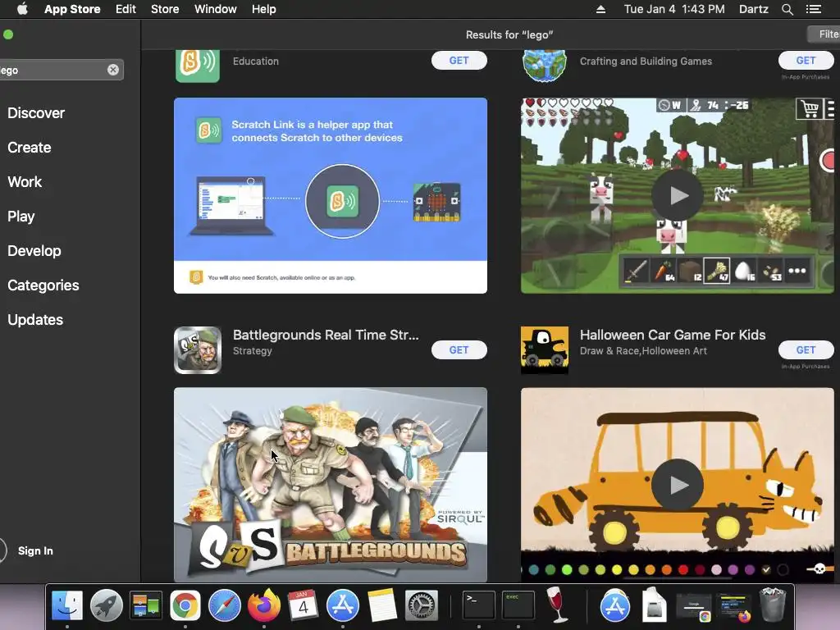Play the crafting game preview video
Screen dimensions: 840x630
pyautogui.click(x=677, y=195)
